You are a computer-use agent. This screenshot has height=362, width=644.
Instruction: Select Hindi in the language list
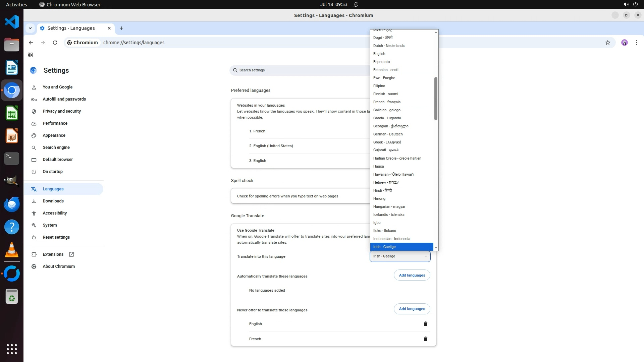pyautogui.click(x=382, y=190)
